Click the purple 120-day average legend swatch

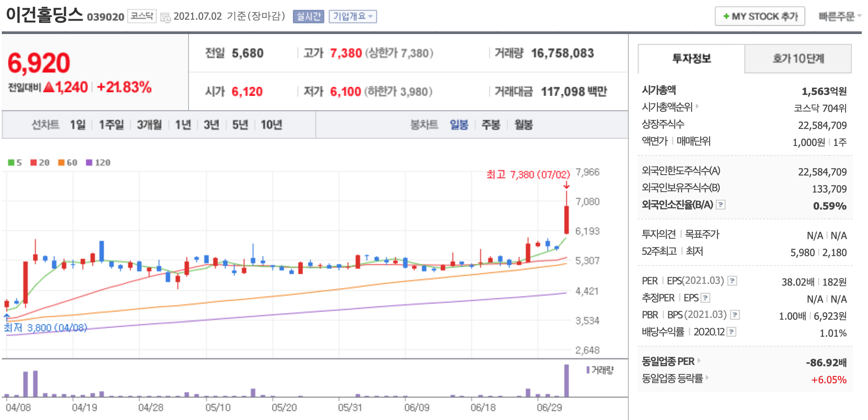point(89,162)
